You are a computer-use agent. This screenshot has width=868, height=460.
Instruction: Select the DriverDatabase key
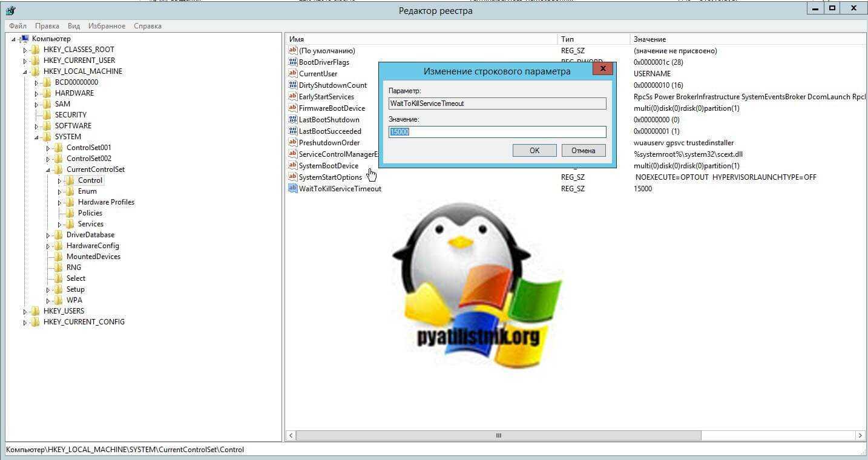(x=90, y=235)
